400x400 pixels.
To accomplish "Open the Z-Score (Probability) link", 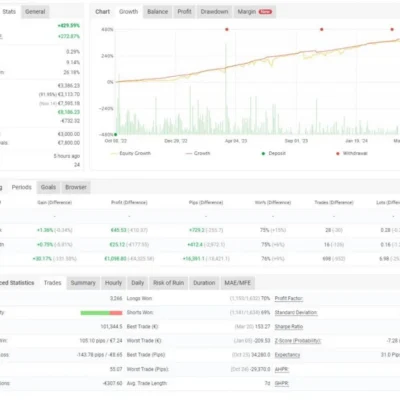I will pos(298,341).
